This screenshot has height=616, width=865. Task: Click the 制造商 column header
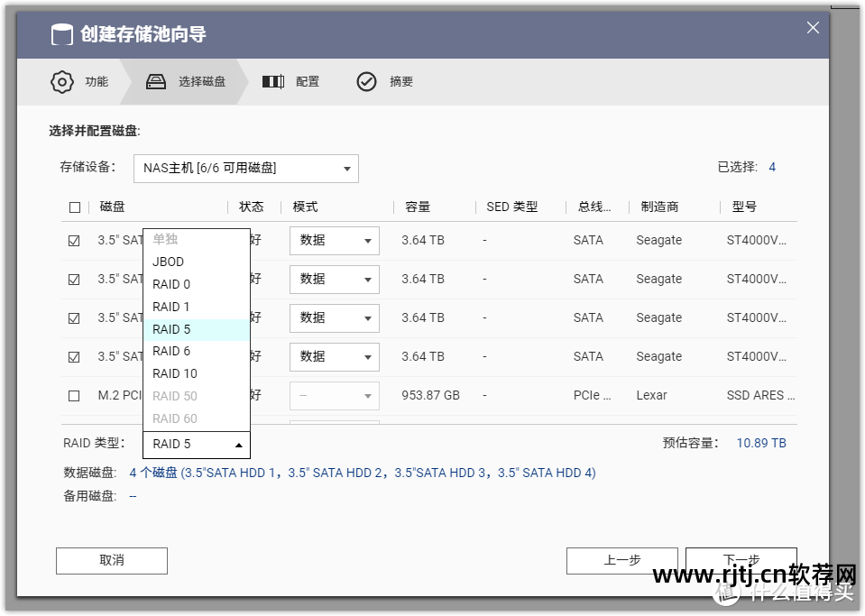659,207
